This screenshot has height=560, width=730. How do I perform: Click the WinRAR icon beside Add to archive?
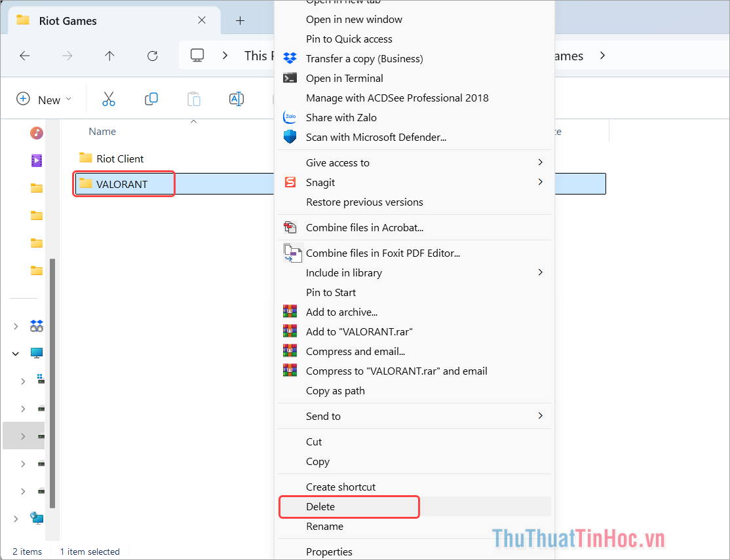(x=290, y=312)
